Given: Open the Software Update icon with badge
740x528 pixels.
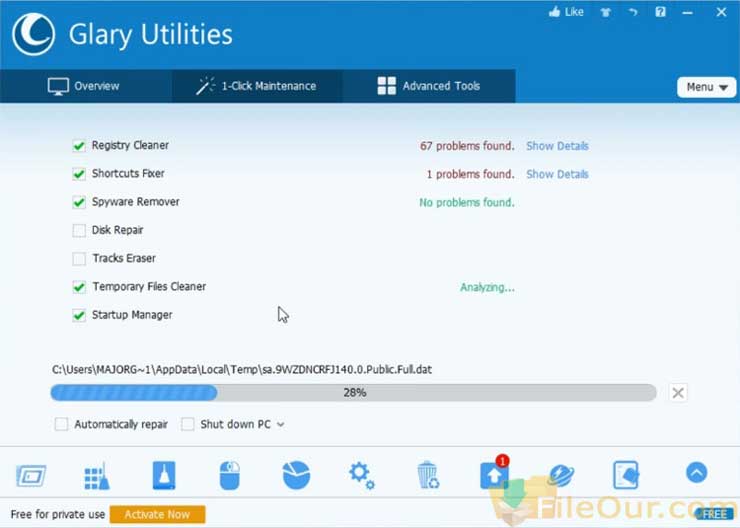Looking at the screenshot, I should pyautogui.click(x=495, y=473).
